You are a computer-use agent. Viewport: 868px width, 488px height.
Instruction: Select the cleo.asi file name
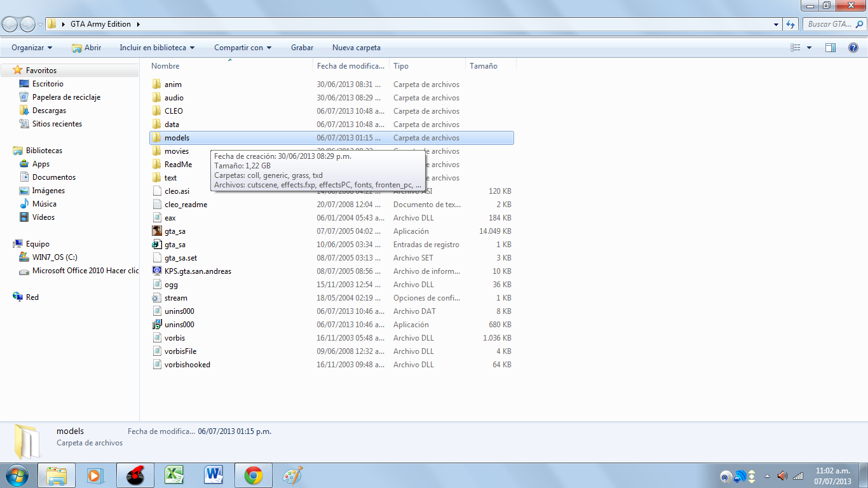click(177, 191)
